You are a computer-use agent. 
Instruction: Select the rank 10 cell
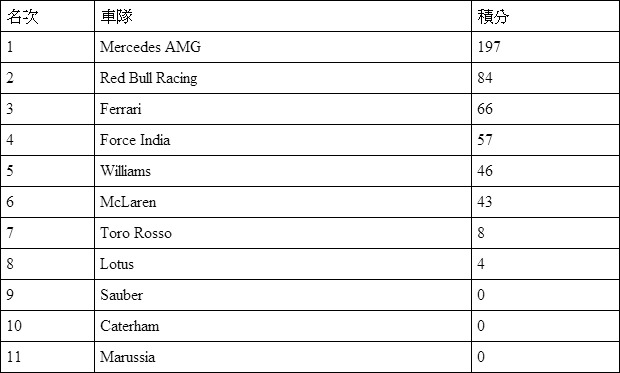click(x=47, y=326)
